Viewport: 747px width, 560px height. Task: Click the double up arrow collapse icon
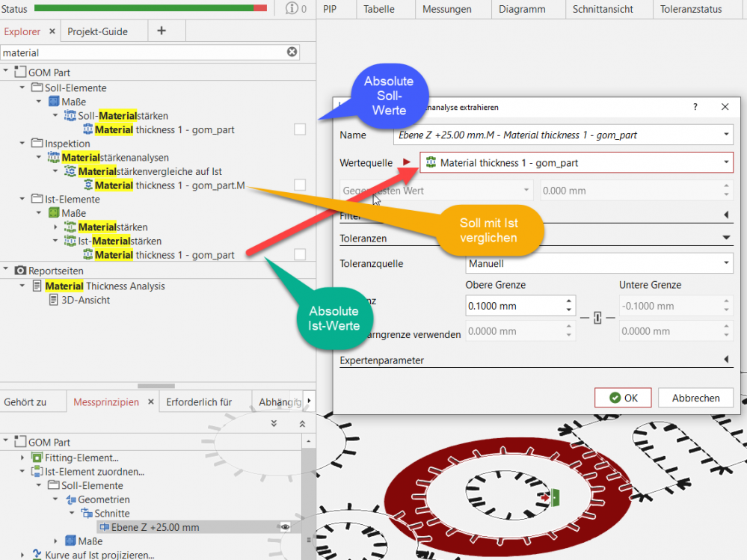click(302, 423)
